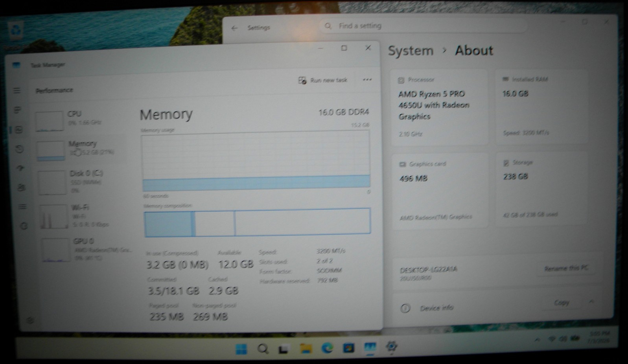Click Graphics card tile showing 496 MB
The image size is (628, 364).
click(440, 191)
